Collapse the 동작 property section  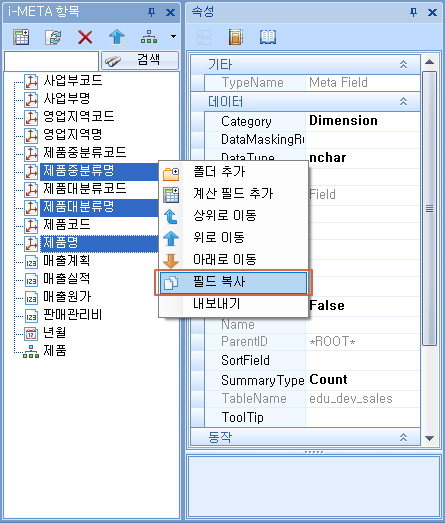point(403,437)
